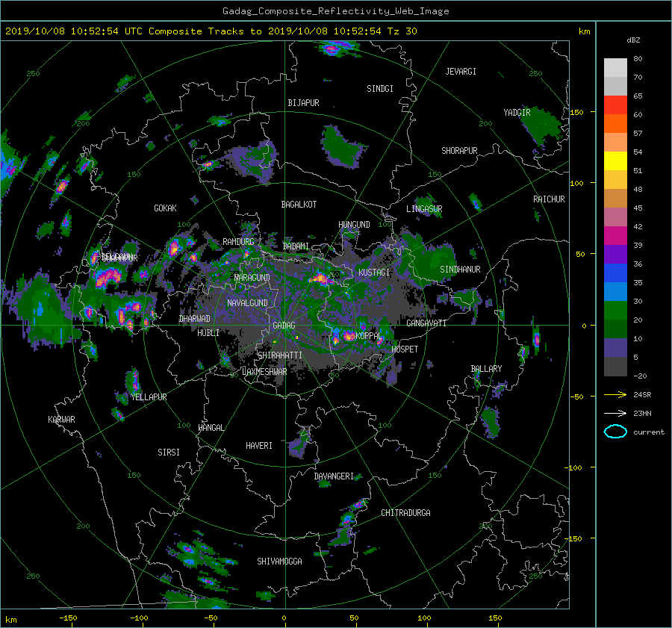672x628 pixels.
Task: Select the 51 dBZ yellow color swatch
Action: [615, 161]
